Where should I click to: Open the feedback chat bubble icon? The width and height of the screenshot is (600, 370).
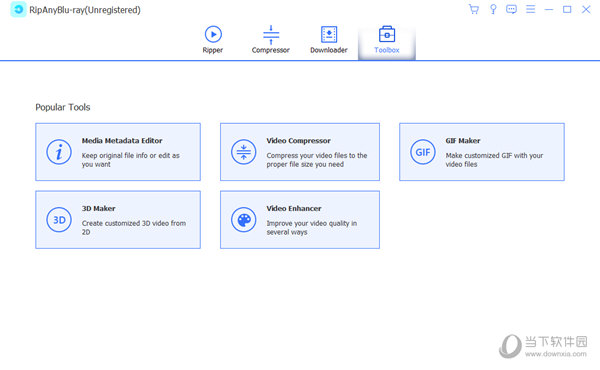coord(511,9)
